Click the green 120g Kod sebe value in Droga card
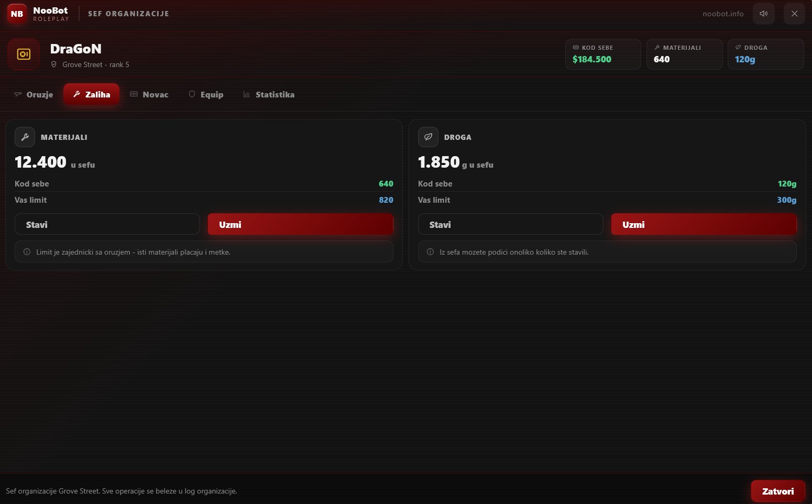Image resolution: width=812 pixels, height=504 pixels. [x=787, y=183]
